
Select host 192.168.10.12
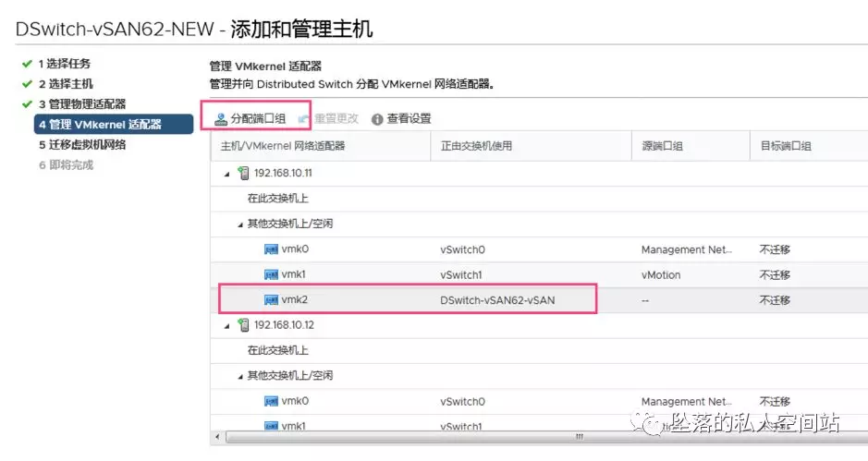(x=284, y=325)
